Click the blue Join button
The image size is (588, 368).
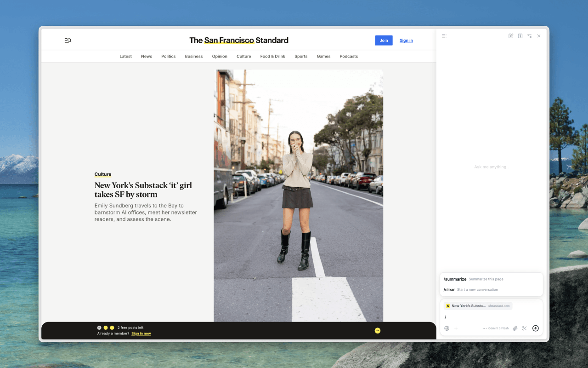tap(384, 40)
